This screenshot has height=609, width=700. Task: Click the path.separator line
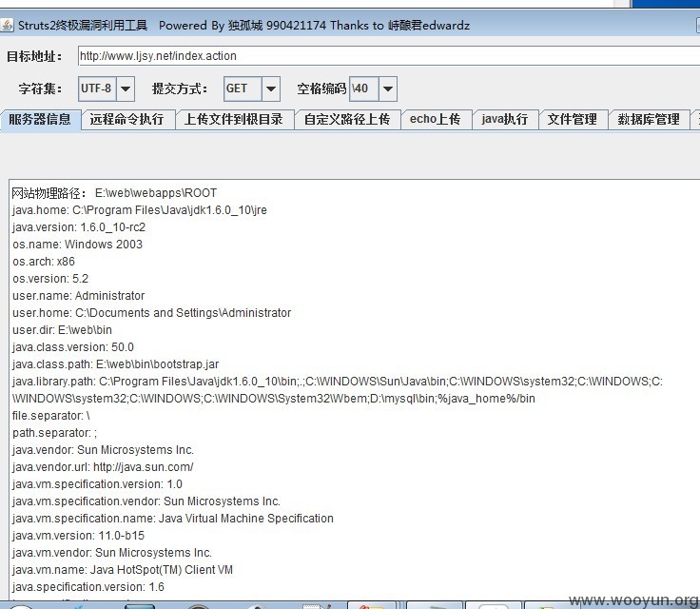tap(54, 433)
